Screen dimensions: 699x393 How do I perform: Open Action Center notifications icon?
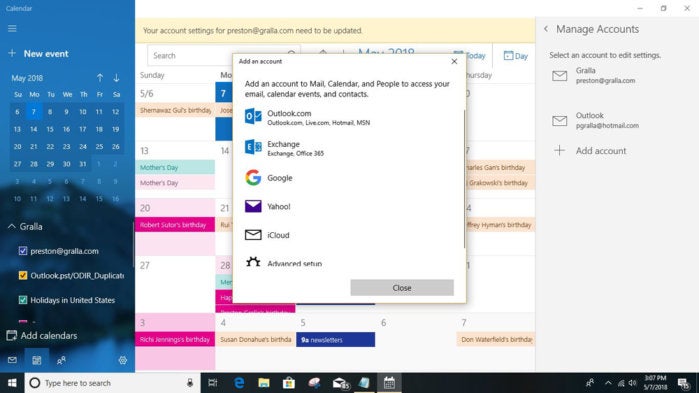point(684,383)
